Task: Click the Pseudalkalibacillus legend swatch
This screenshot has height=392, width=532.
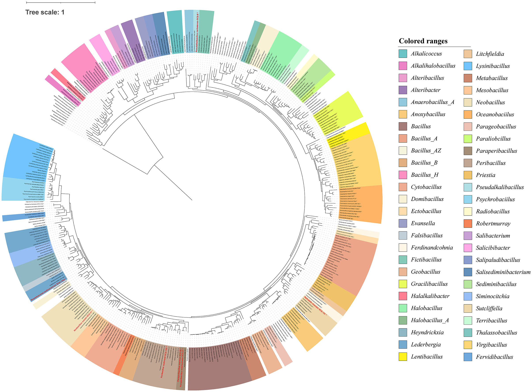Action: pos(468,187)
